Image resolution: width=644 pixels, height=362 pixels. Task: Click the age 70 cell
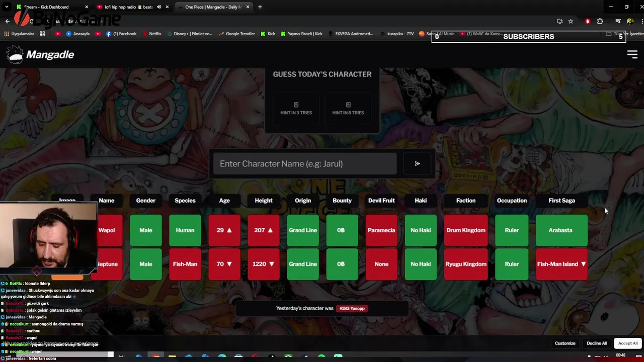pyautogui.click(x=224, y=264)
